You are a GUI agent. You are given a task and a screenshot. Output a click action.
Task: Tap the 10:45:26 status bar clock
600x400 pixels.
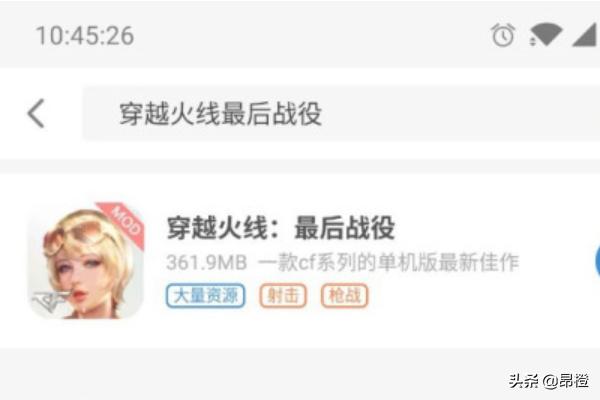click(85, 36)
